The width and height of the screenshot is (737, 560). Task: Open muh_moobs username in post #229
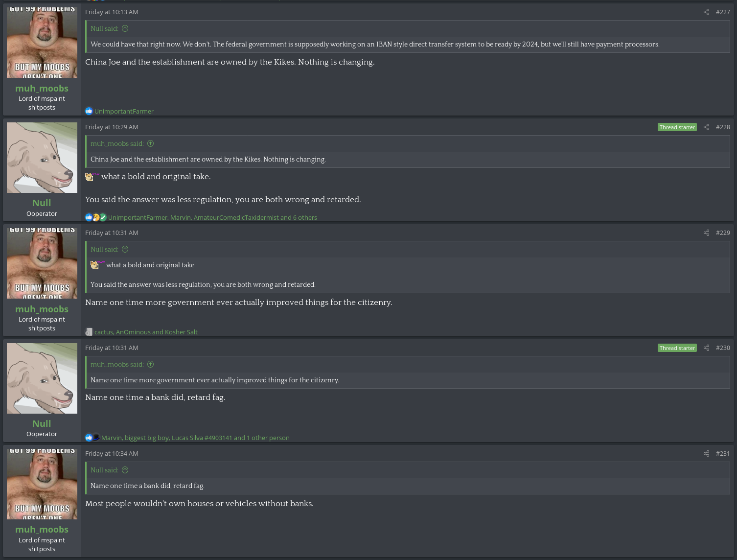42,309
